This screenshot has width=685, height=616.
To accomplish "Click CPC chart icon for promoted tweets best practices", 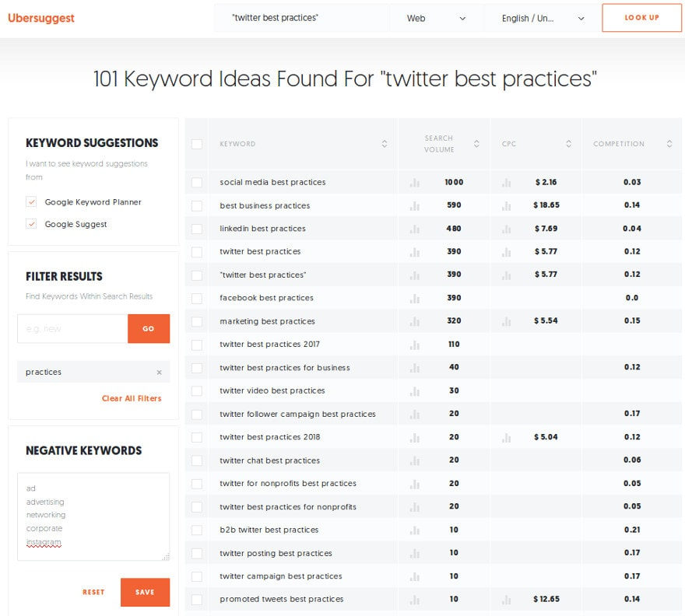I will pyautogui.click(x=506, y=600).
